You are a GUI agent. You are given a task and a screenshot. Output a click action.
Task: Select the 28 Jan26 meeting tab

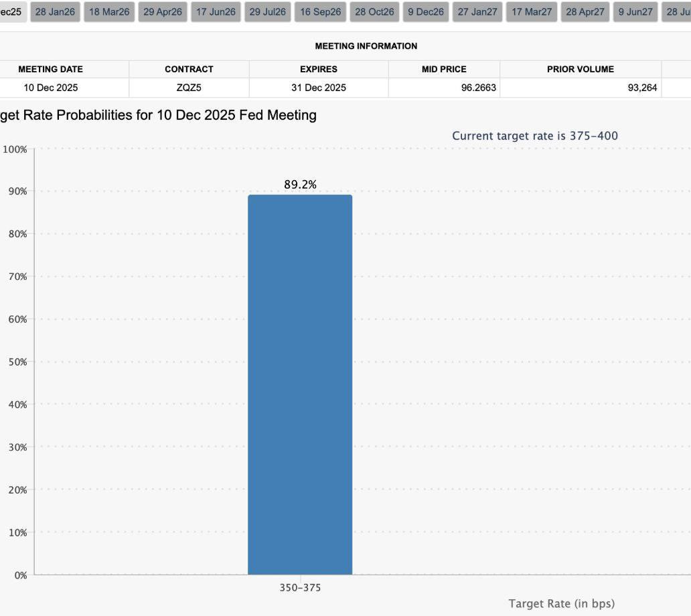pyautogui.click(x=55, y=12)
